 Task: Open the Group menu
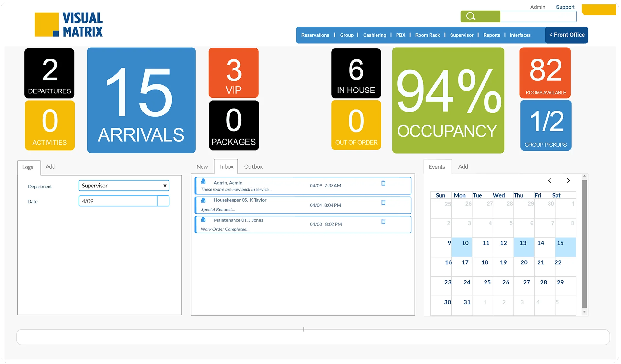347,35
